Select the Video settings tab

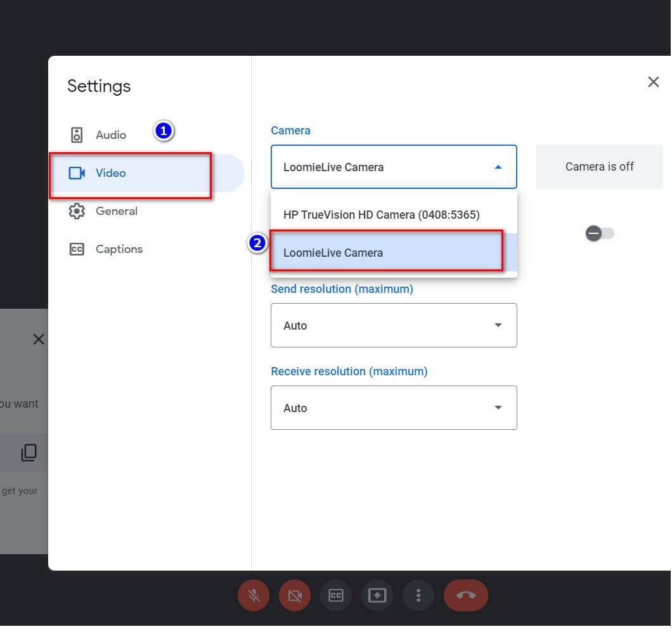pos(146,173)
